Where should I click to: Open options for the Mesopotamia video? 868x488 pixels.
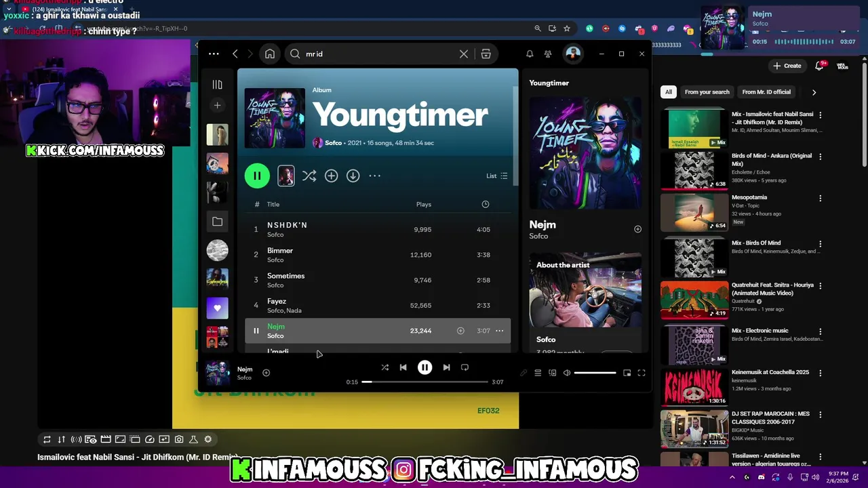point(820,199)
